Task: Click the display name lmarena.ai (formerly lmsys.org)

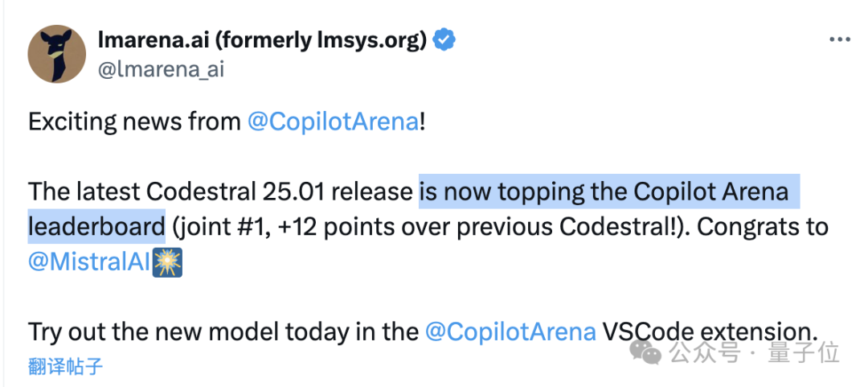Action: coord(262,40)
